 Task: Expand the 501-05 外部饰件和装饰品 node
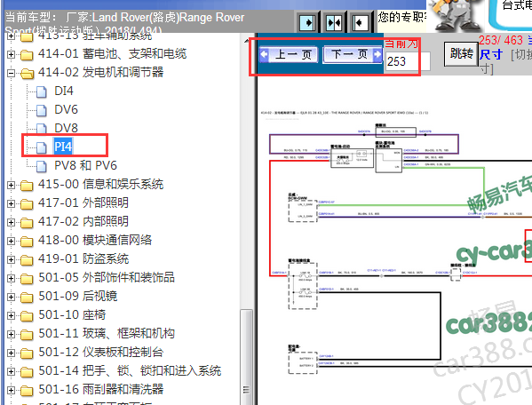tap(12, 278)
